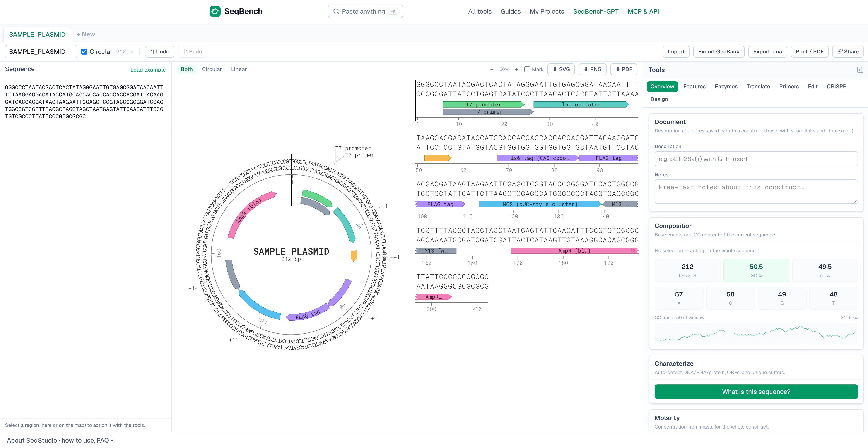The image size is (868, 448).
Task: Expand the About SeqStudio FAQ section
Action: point(60,440)
